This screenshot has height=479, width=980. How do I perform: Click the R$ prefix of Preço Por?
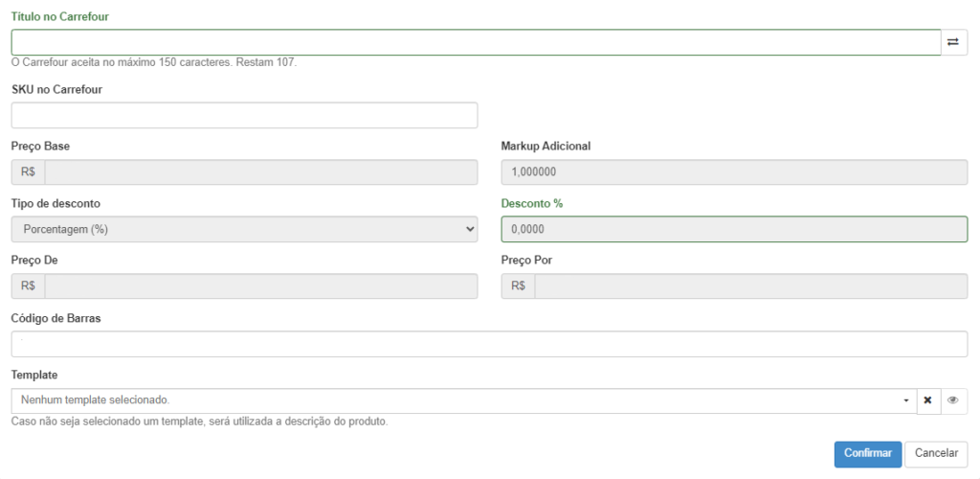[518, 286]
